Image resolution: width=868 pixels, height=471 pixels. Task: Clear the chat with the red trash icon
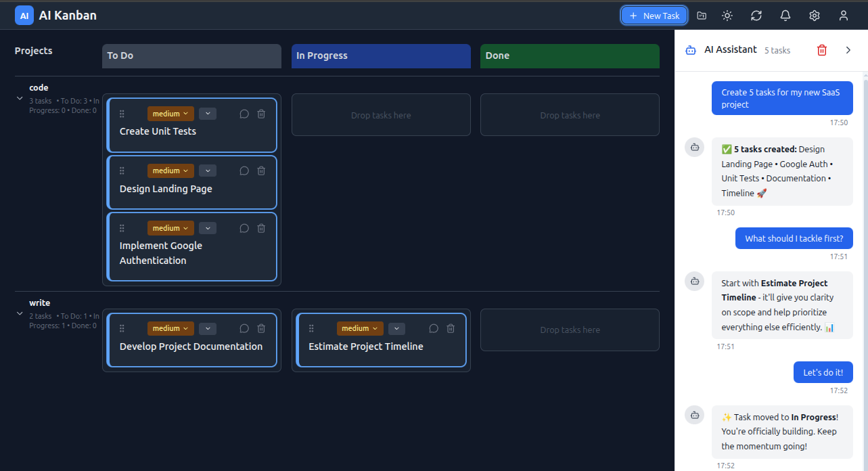point(821,49)
